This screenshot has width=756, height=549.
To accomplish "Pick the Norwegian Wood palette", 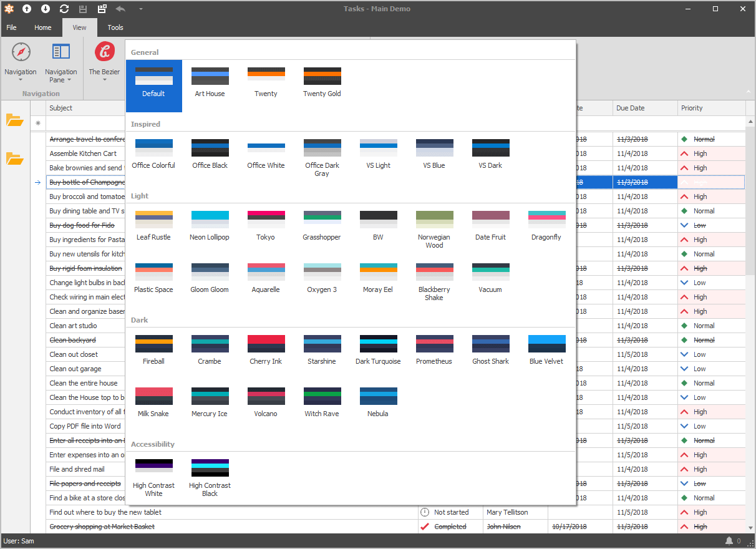I will click(435, 230).
